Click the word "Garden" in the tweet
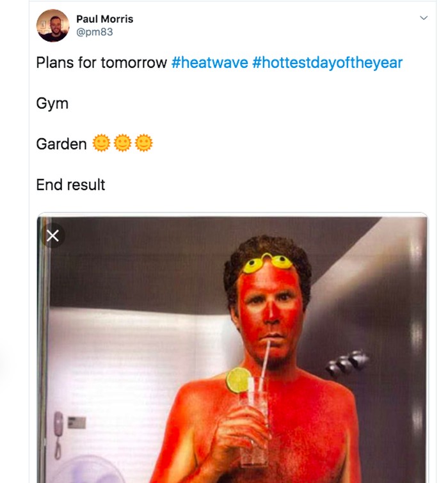Image resolution: width=448 pixels, height=483 pixels. (x=61, y=144)
